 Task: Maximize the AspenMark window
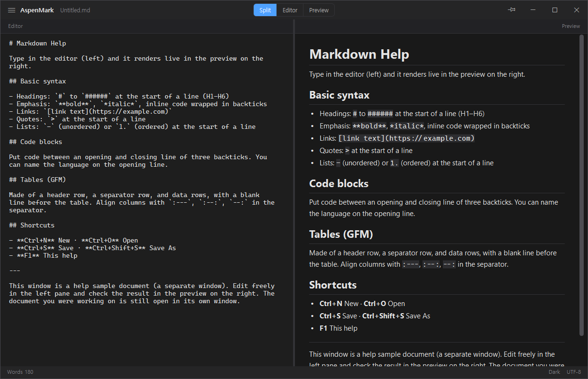(555, 10)
